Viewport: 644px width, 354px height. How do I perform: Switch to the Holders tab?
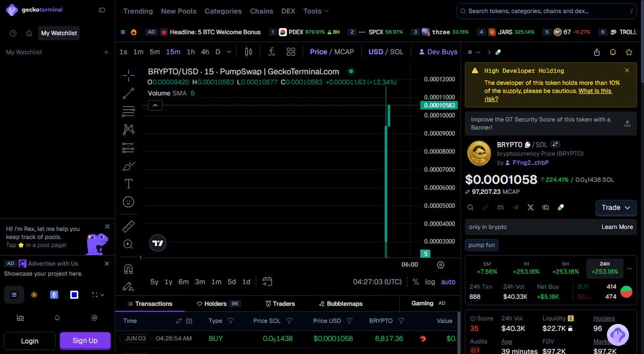point(218,304)
